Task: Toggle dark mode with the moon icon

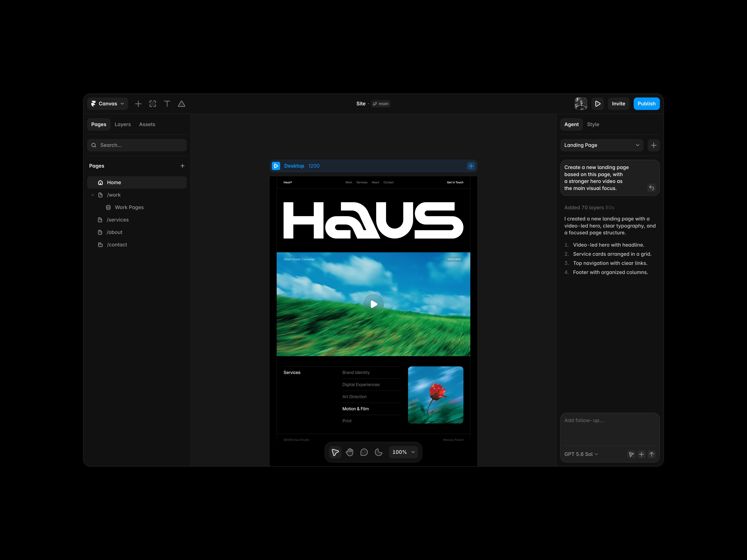Action: coord(378,452)
